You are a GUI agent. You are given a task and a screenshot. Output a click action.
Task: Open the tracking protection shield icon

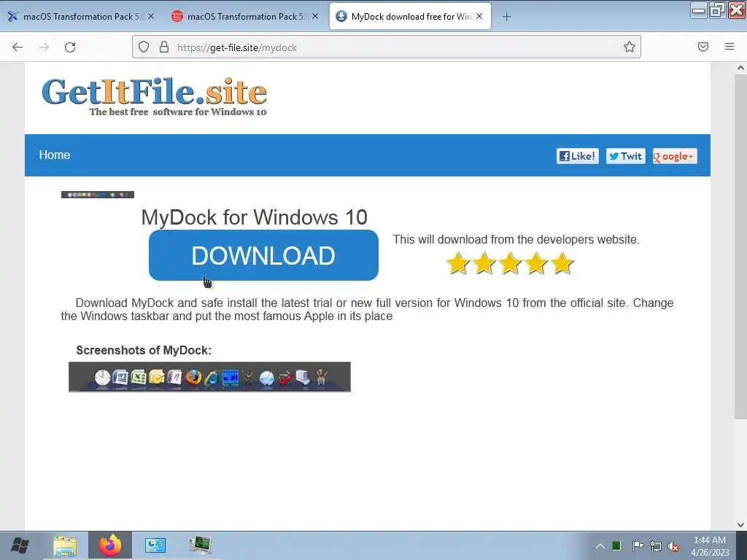[x=144, y=47]
